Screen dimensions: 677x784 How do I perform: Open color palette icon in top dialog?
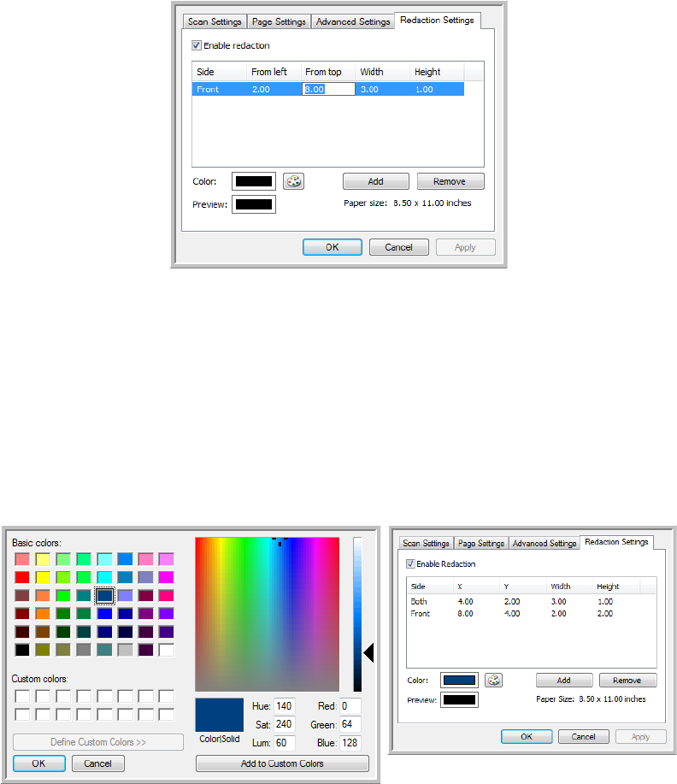tap(293, 181)
